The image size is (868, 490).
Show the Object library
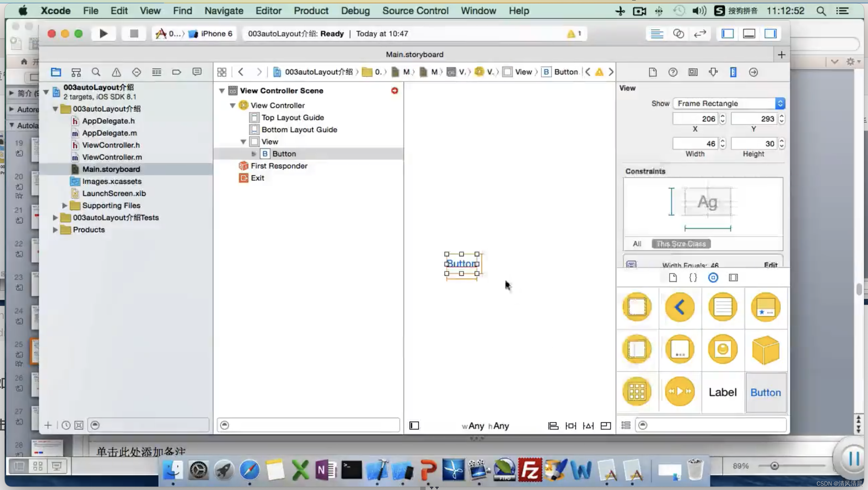713,278
